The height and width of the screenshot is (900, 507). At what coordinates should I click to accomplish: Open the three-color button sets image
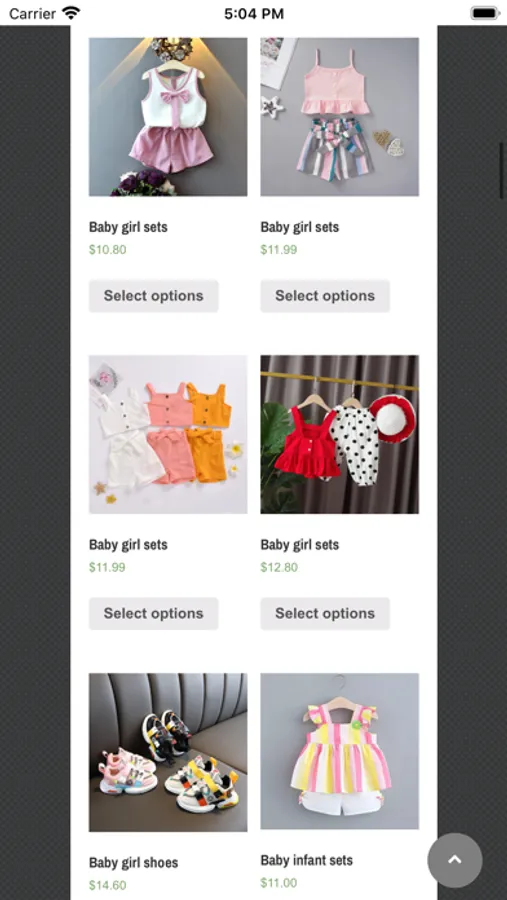click(x=168, y=434)
